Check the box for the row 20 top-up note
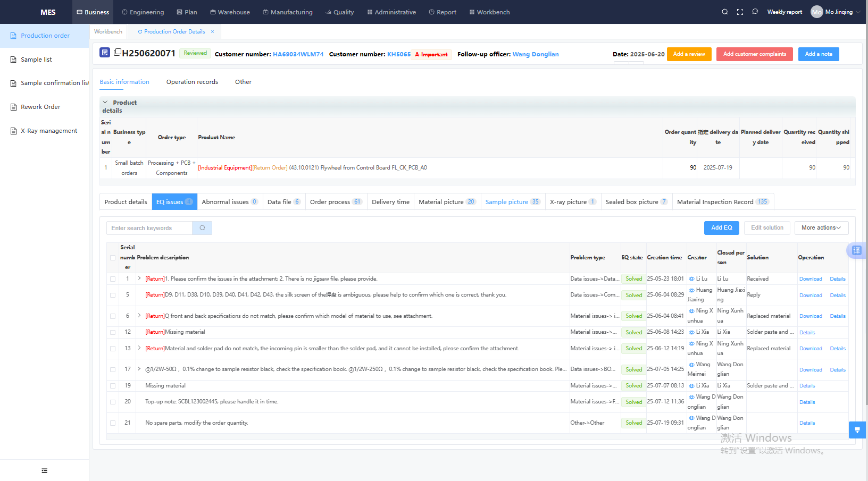The height and width of the screenshot is (481, 868). click(113, 402)
